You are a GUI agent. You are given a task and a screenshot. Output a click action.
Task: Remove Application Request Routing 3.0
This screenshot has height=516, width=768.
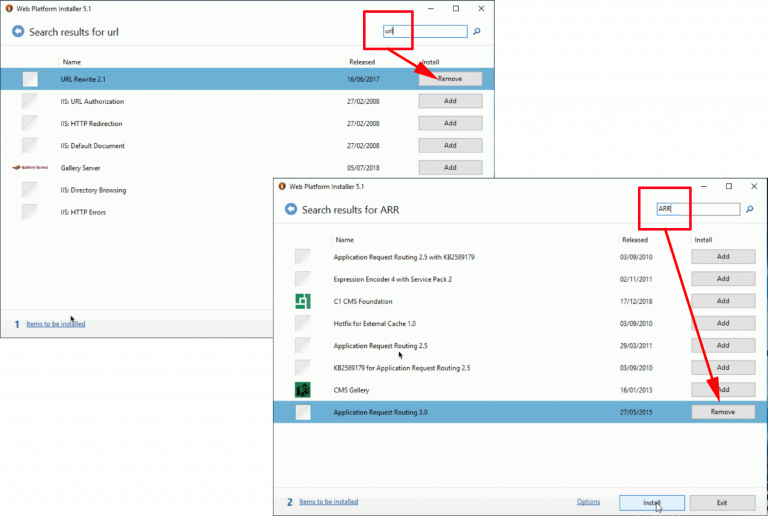[x=723, y=412]
